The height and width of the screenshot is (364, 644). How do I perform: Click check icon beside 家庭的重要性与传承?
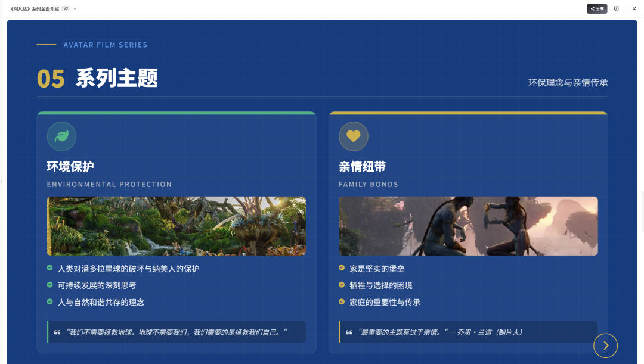coord(342,301)
